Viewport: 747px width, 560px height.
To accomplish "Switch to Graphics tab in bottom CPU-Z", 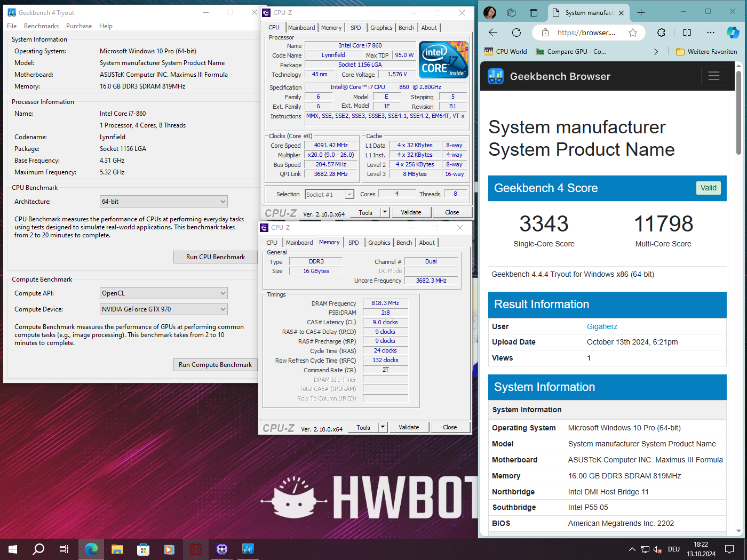I will (379, 243).
